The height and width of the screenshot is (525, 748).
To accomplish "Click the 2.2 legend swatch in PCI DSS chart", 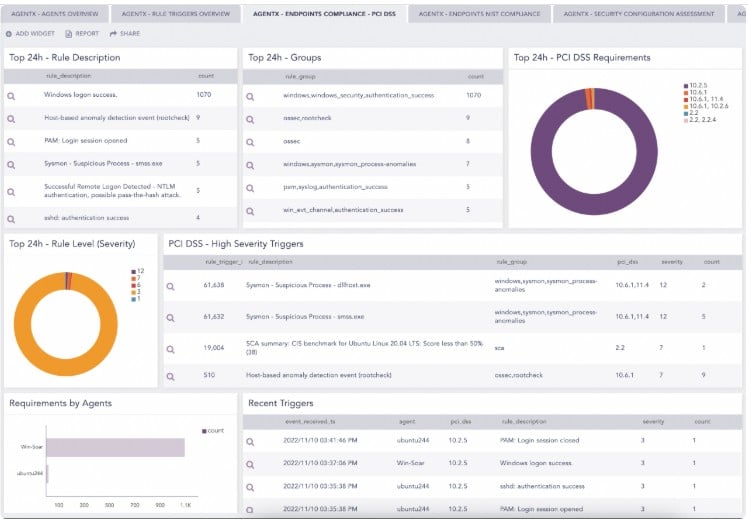I will click(686, 113).
